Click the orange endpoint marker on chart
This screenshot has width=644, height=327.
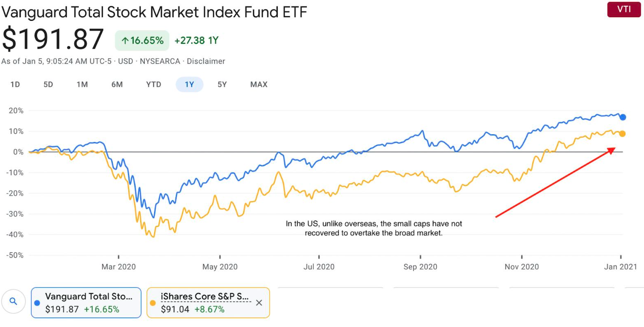click(x=623, y=134)
